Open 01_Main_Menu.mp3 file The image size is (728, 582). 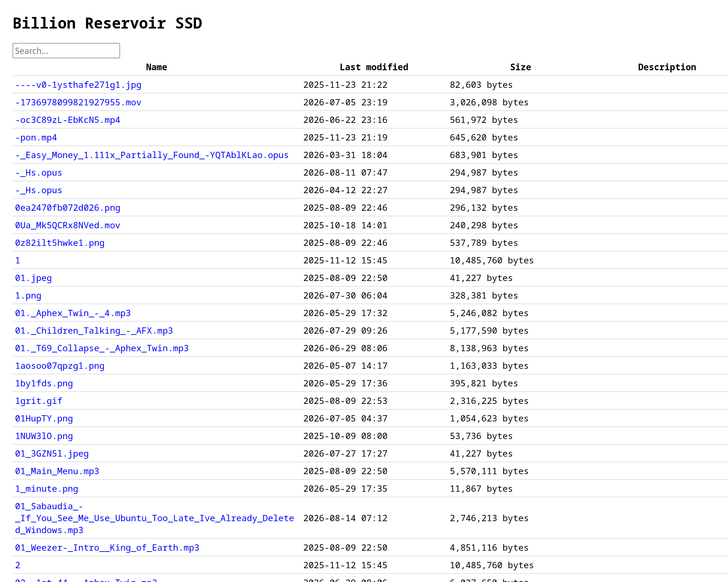pyautogui.click(x=57, y=471)
